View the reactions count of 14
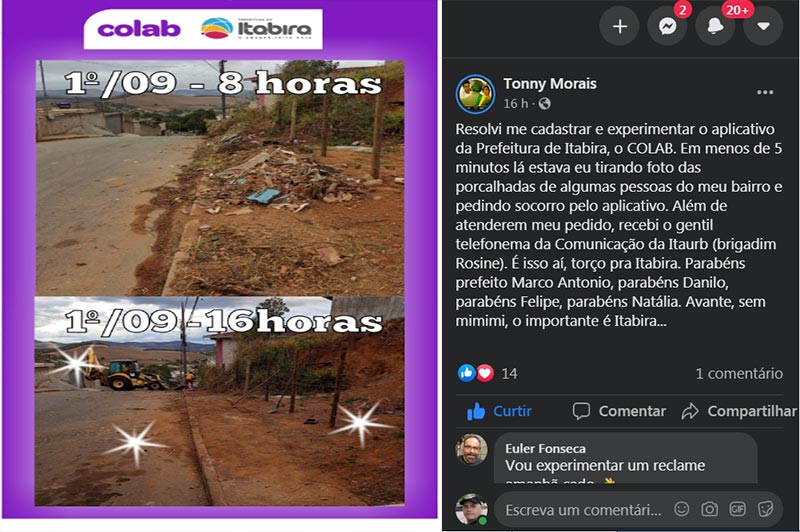Image resolution: width=800 pixels, height=532 pixels. click(487, 373)
